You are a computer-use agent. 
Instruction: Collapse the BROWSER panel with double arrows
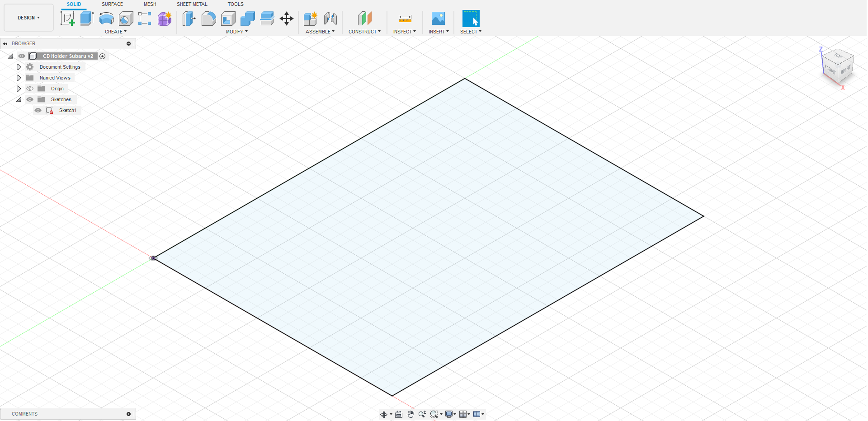[5, 44]
